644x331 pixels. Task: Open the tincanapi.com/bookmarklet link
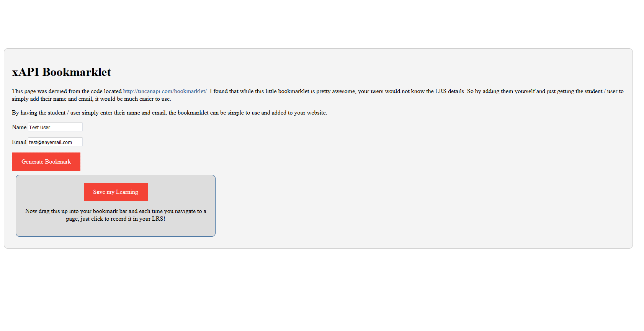165,91
